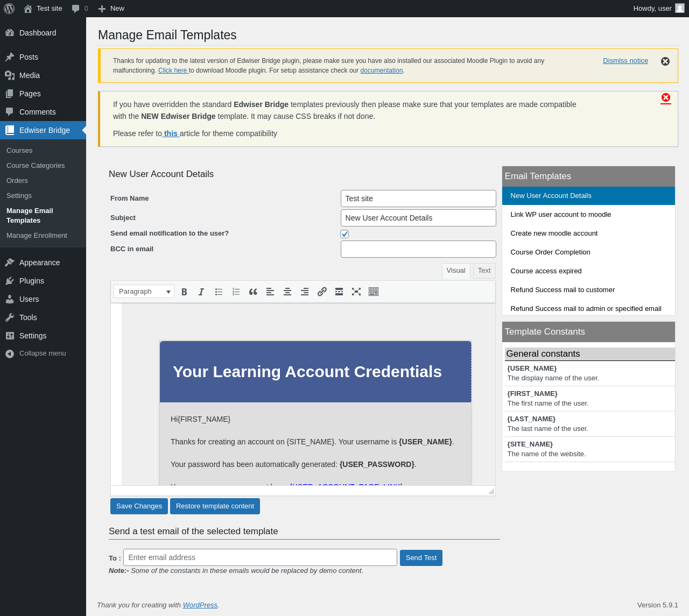
Task: Open the Appearance menu
Action: 43,263
